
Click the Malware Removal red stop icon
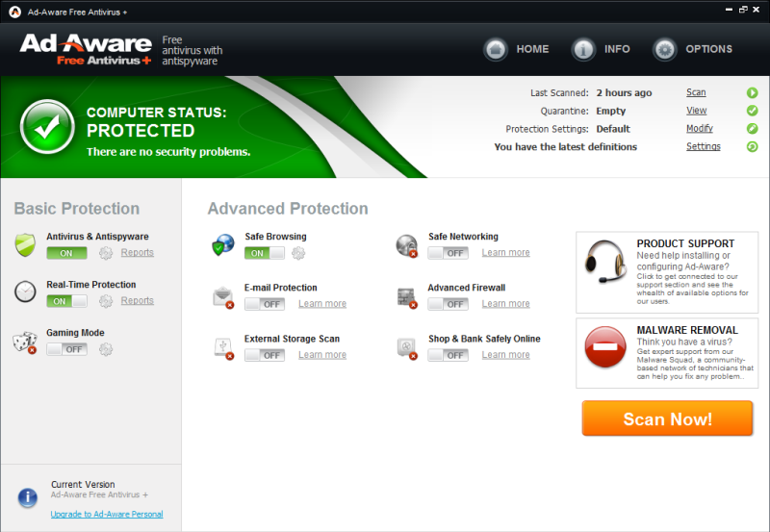point(605,347)
